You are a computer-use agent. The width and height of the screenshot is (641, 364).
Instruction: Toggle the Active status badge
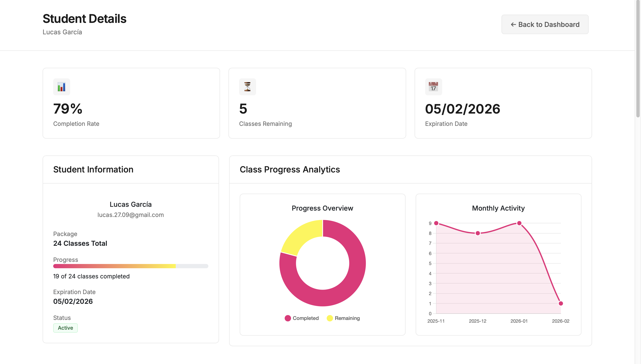tap(65, 328)
